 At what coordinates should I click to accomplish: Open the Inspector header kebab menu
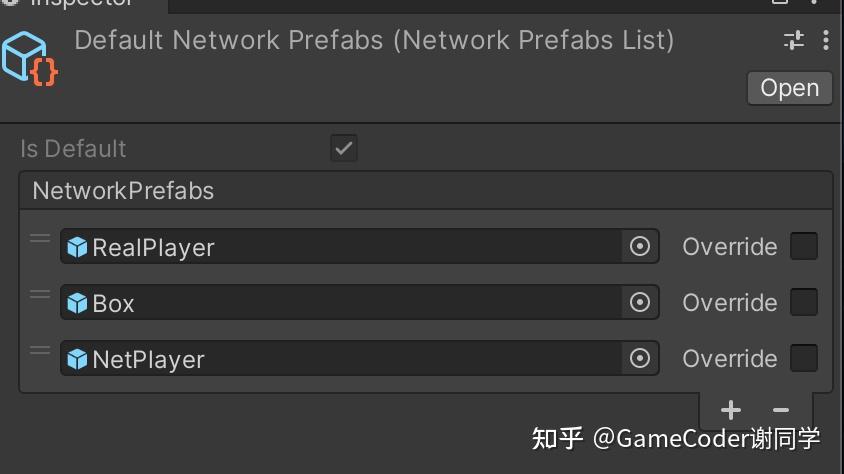click(x=826, y=40)
